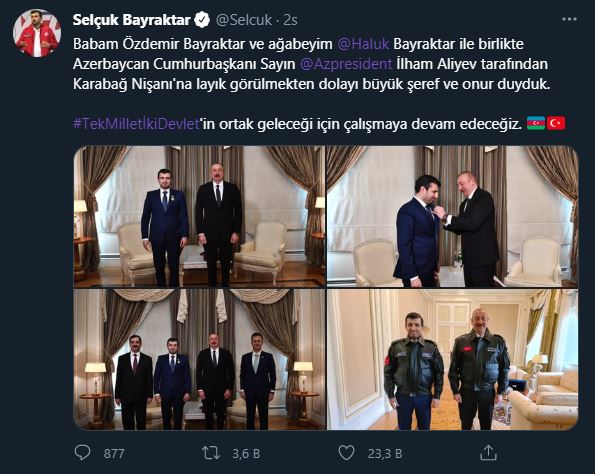Open the @Azpresident mention link

[x=346, y=64]
